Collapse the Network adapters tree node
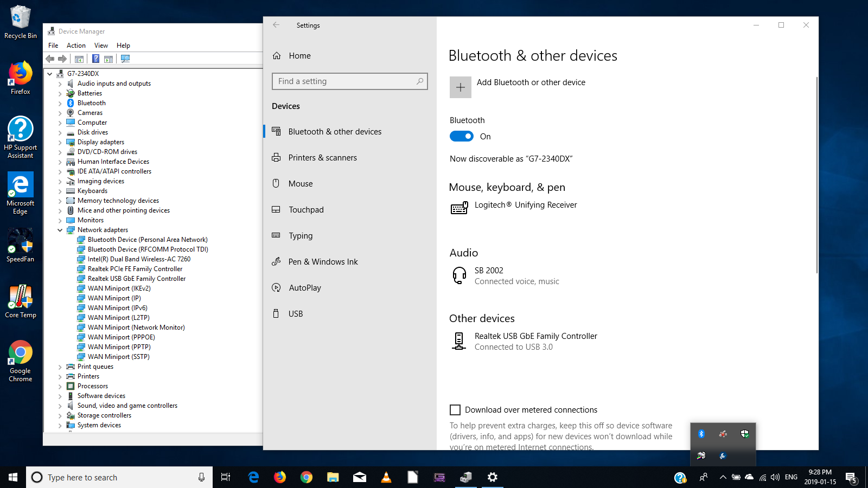The image size is (868, 488). pyautogui.click(x=60, y=230)
